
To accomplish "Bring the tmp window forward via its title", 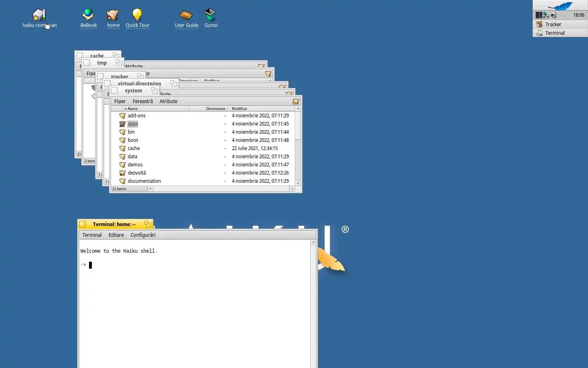I will click(102, 63).
